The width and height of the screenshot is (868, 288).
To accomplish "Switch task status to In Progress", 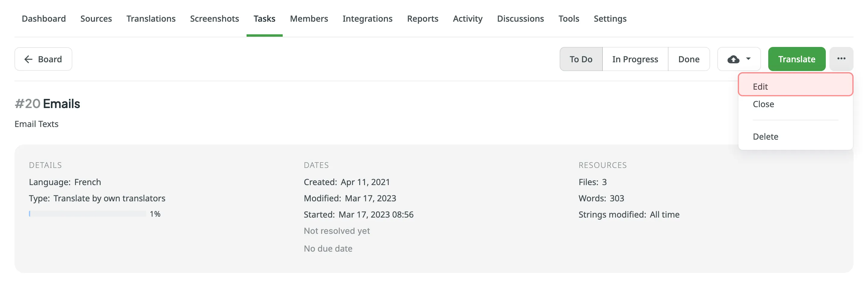I will coord(635,59).
